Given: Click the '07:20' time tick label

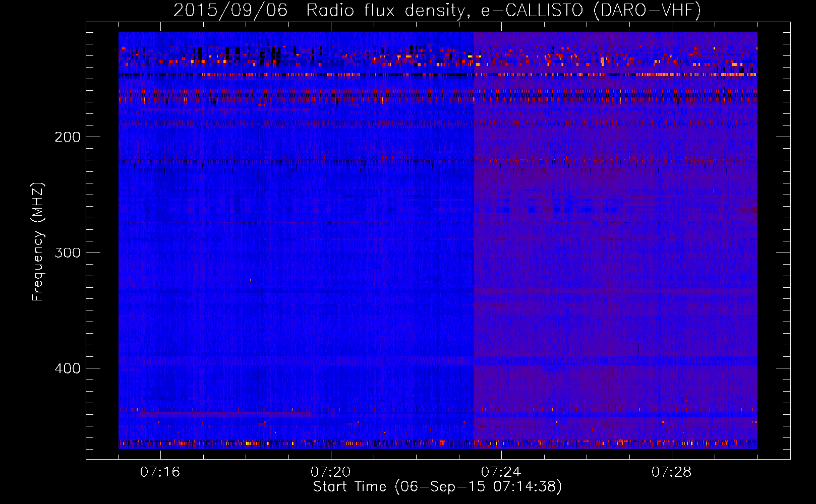Looking at the screenshot, I should (330, 472).
